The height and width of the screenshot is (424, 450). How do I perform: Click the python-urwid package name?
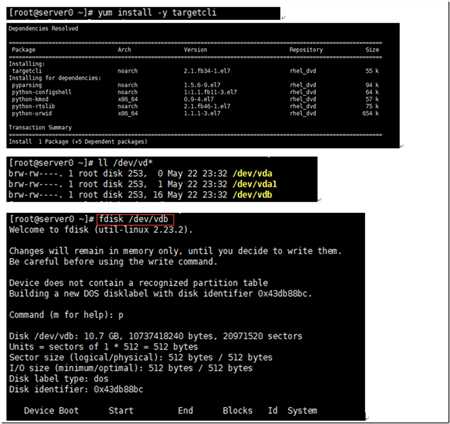[32, 113]
